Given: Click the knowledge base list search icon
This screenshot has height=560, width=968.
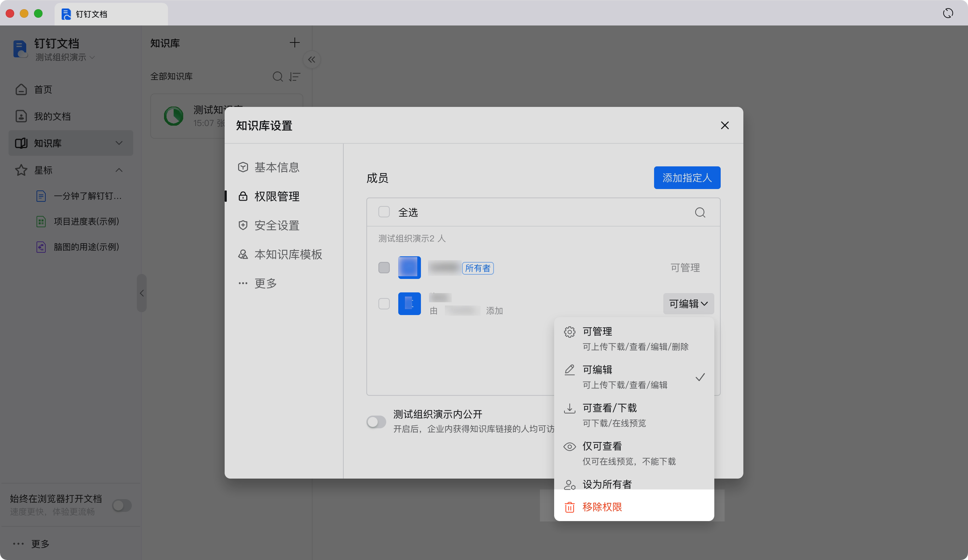Looking at the screenshot, I should coord(277,76).
